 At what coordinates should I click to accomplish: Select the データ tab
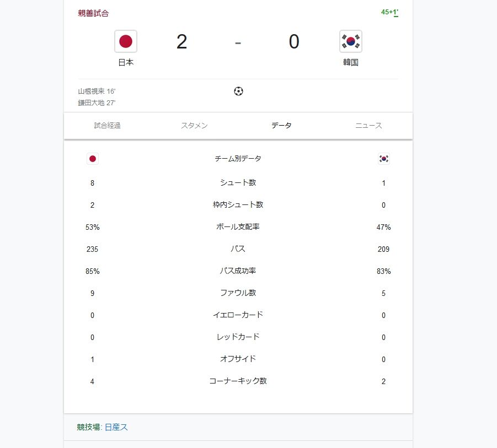(282, 126)
